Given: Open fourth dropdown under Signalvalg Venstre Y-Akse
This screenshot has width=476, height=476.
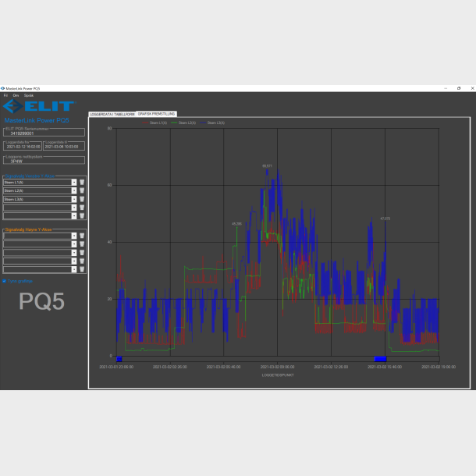Looking at the screenshot, I should pos(74,208).
